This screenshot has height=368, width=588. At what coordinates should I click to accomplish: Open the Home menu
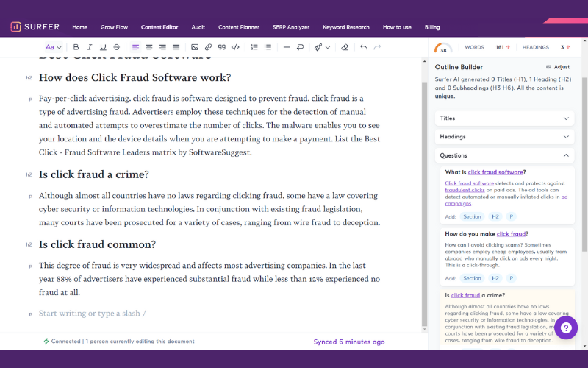point(80,27)
